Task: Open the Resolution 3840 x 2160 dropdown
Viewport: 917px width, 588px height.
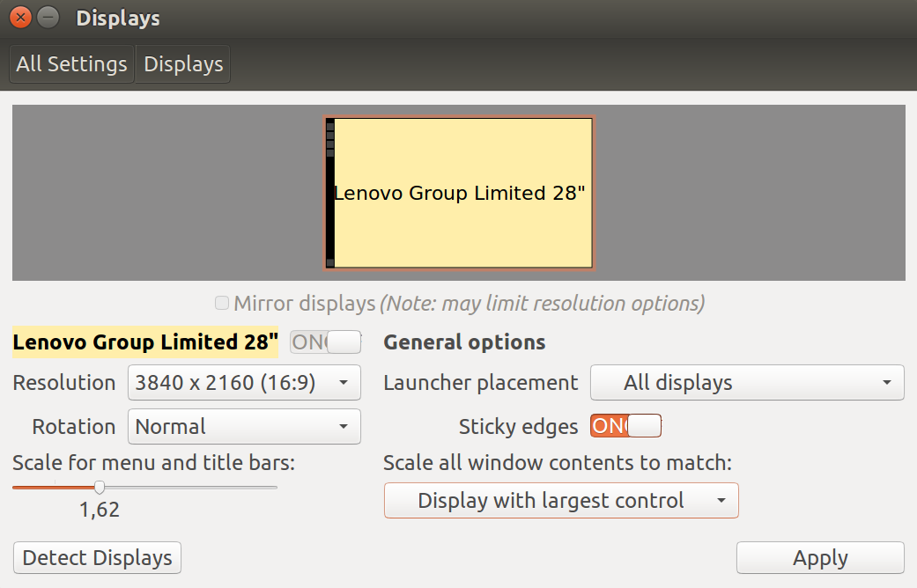Action: click(245, 382)
